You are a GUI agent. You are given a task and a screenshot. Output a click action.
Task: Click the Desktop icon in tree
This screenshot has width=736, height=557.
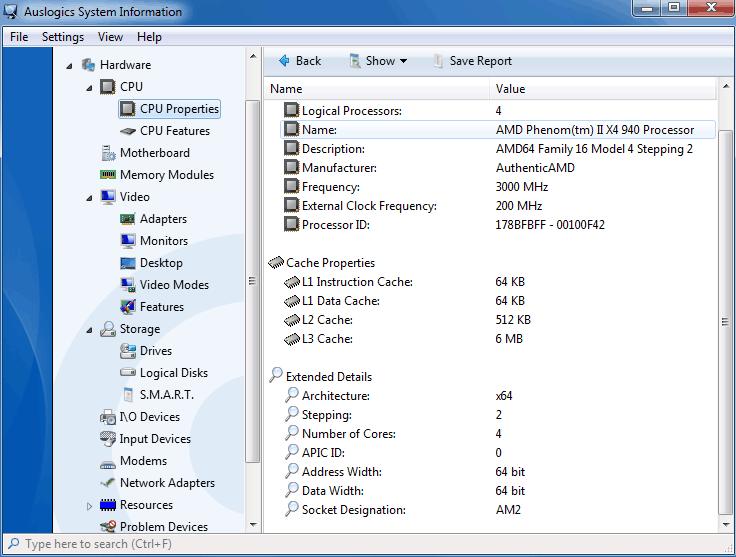[x=128, y=263]
